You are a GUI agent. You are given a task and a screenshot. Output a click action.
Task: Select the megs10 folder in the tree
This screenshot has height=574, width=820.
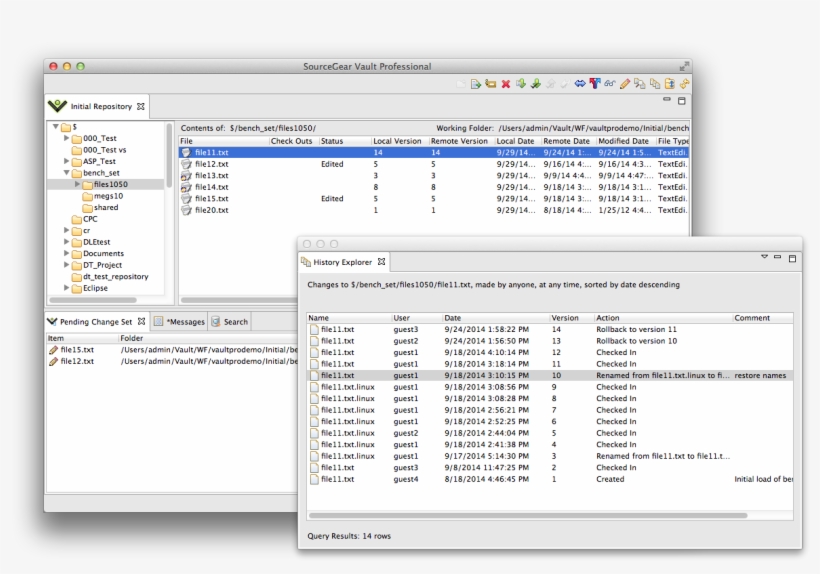[x=103, y=196]
